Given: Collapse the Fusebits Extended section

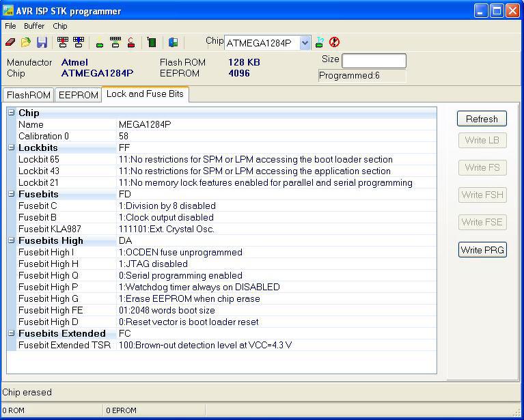Looking at the screenshot, I should tap(12, 333).
